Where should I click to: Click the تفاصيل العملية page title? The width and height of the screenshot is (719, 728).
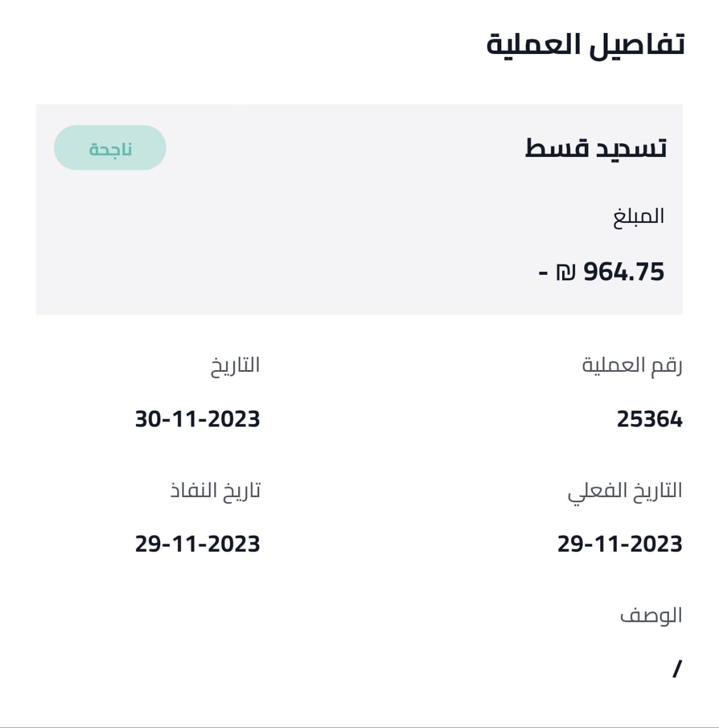click(585, 45)
